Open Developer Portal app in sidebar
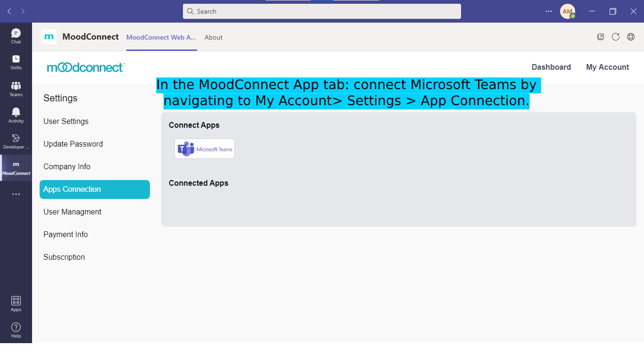 [16, 141]
